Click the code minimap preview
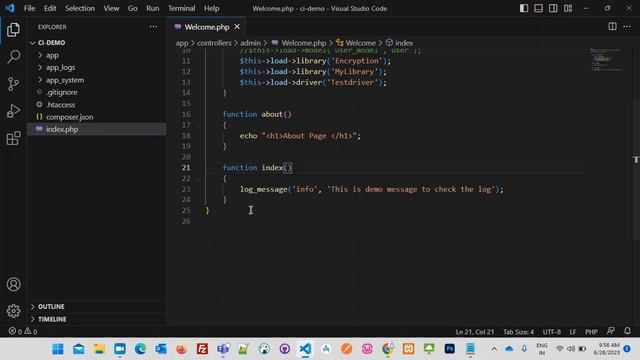Screen dimensions: 640x360 click(607, 60)
